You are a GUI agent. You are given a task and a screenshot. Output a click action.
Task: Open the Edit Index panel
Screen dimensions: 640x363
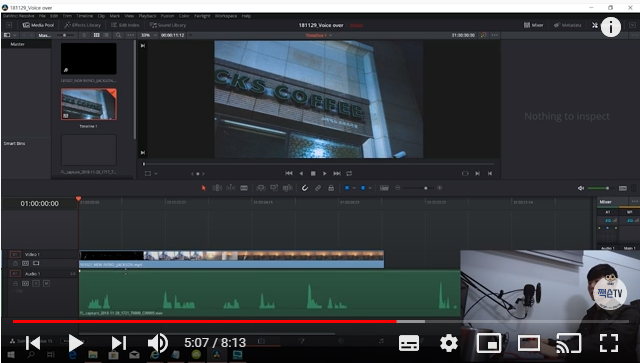click(125, 25)
